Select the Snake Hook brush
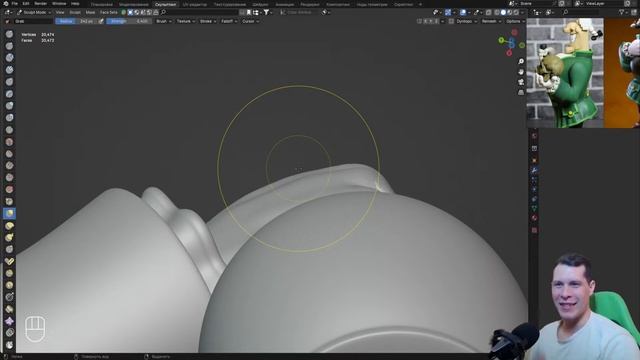640x360 pixels. (9, 237)
